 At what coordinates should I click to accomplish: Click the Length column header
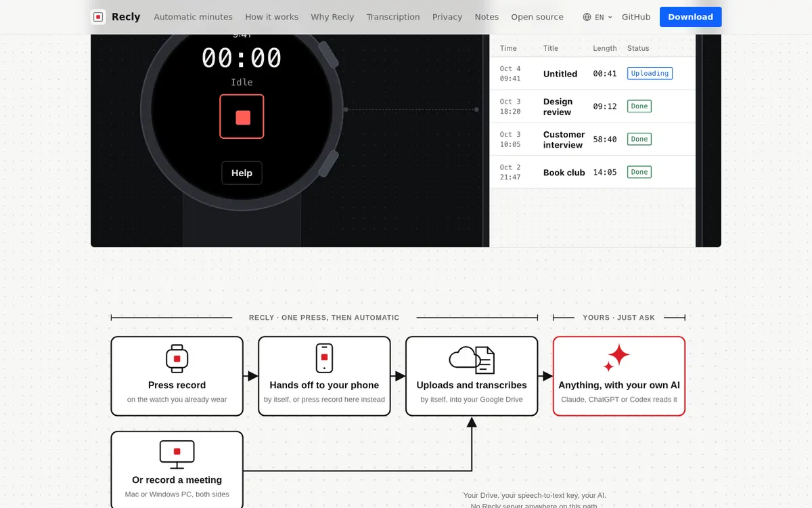(605, 48)
